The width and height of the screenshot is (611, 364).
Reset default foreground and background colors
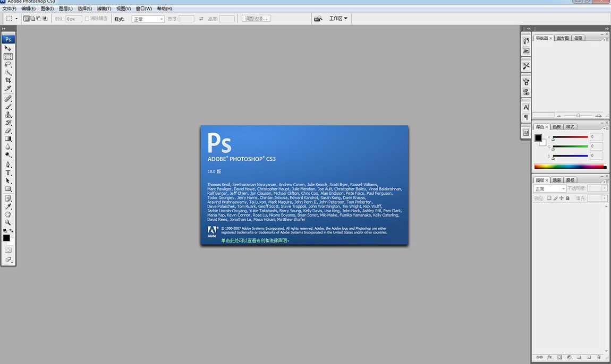coord(5,231)
